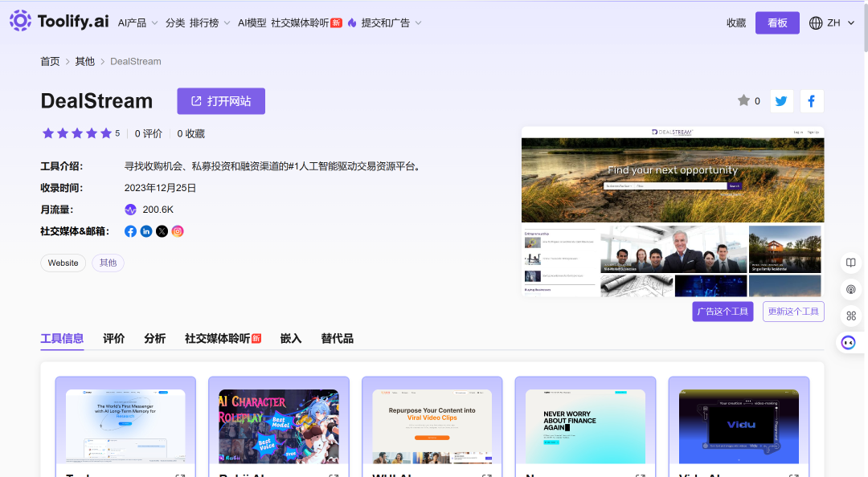
Task: Click the podcast icon in right sidebar
Action: point(851,289)
